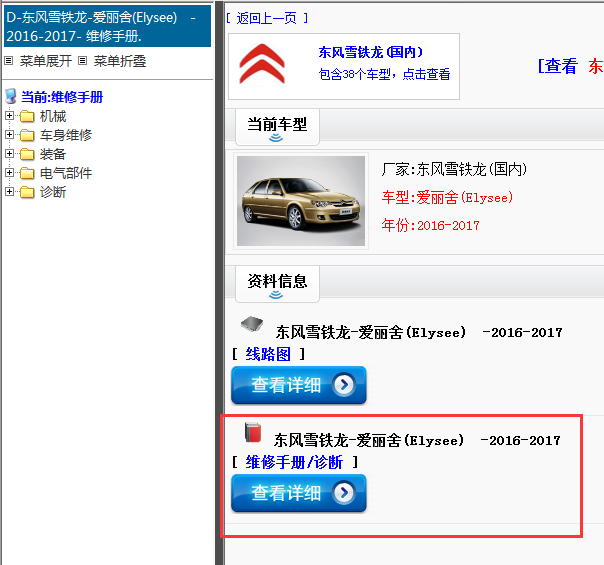Click the 年份:2016-2017 text
The height and width of the screenshot is (565, 604).
pos(431,225)
